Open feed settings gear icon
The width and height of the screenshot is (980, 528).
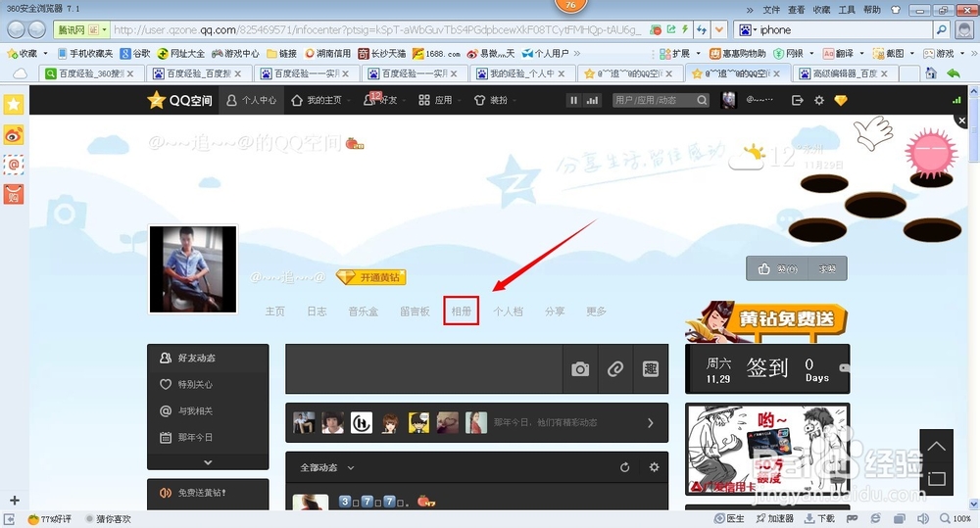(x=654, y=467)
